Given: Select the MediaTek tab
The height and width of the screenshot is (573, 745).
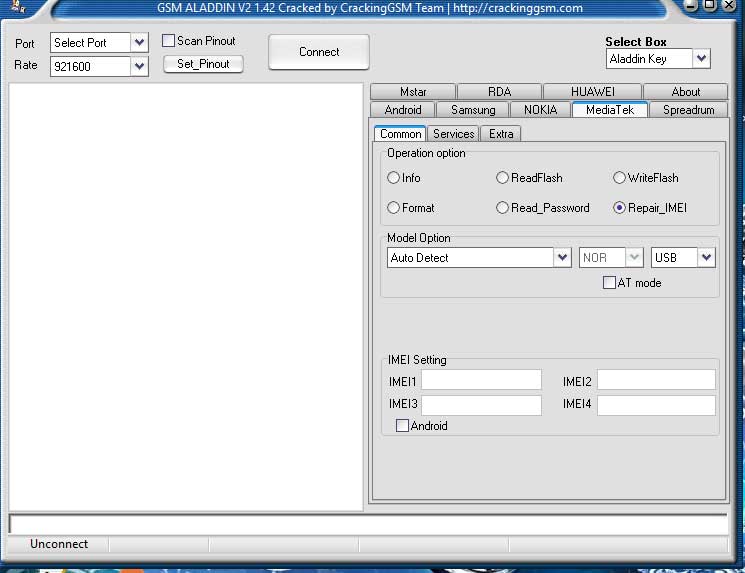Looking at the screenshot, I should click(610, 109).
